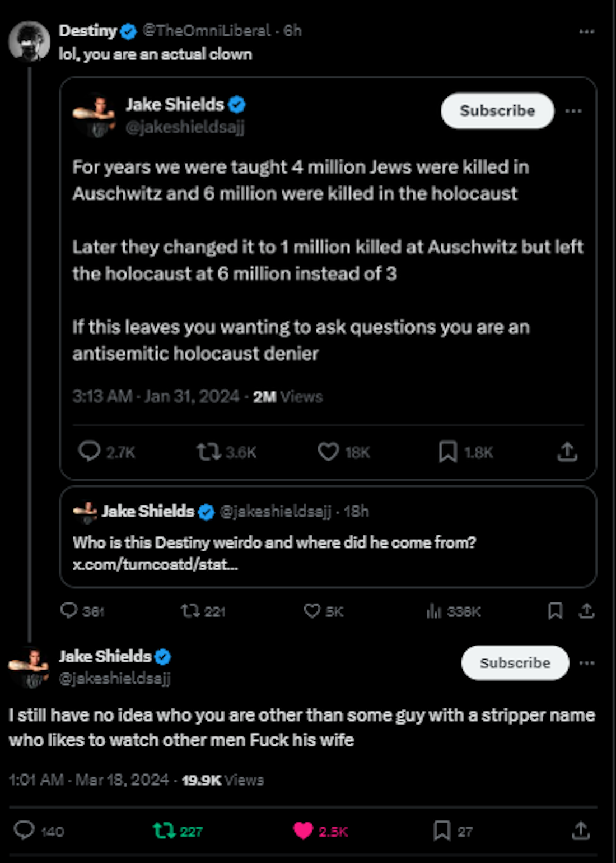This screenshot has width=616, height=863.
Task: Share Destiny's tweet via upload icon
Action: point(586,610)
